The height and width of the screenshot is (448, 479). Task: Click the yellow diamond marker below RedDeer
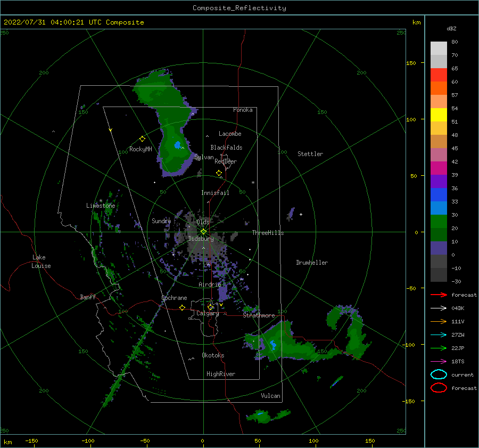coord(219,173)
